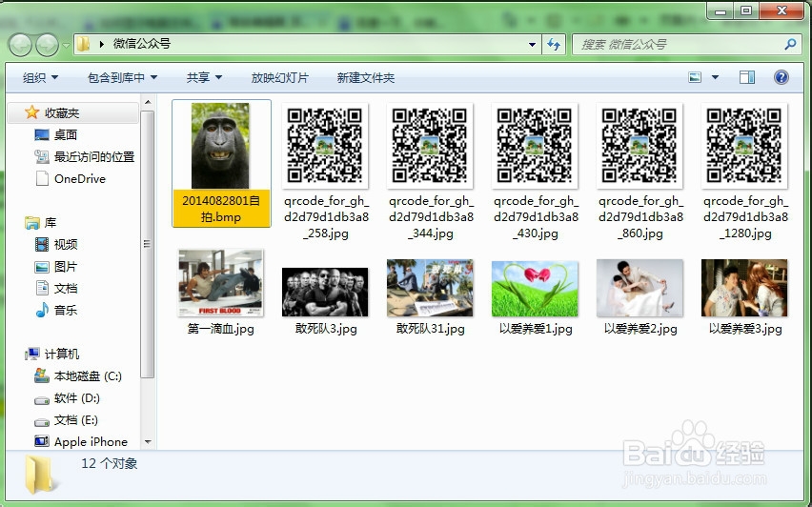The height and width of the screenshot is (507, 812).
Task: Click the folder icon in address bar
Action: (83, 44)
